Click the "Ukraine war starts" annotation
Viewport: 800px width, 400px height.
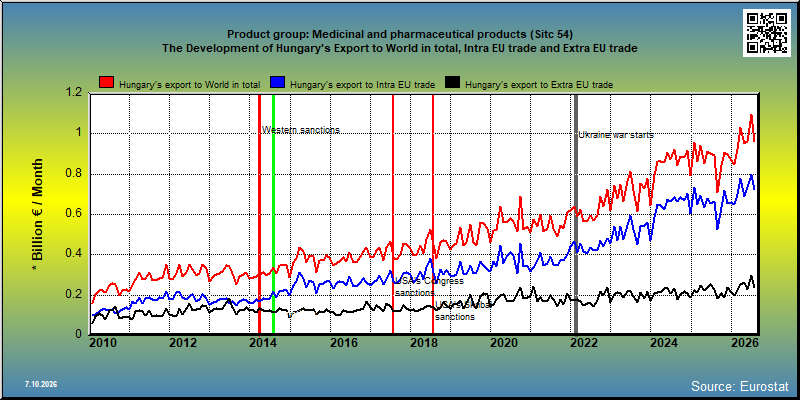point(616,135)
